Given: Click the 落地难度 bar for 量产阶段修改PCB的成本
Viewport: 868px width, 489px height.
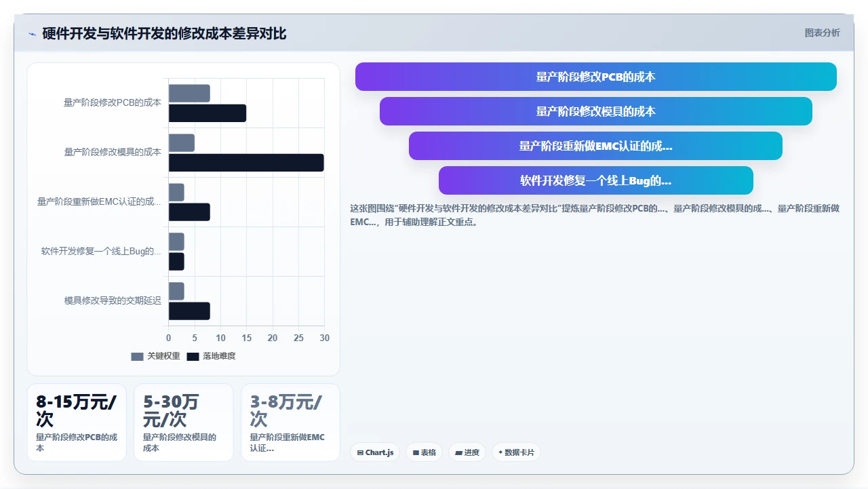Looking at the screenshot, I should (208, 113).
